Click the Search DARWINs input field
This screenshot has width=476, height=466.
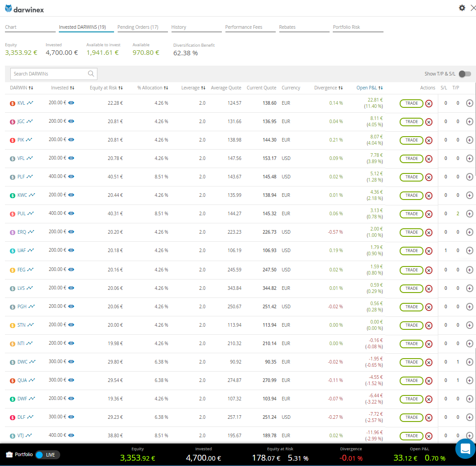pos(54,74)
